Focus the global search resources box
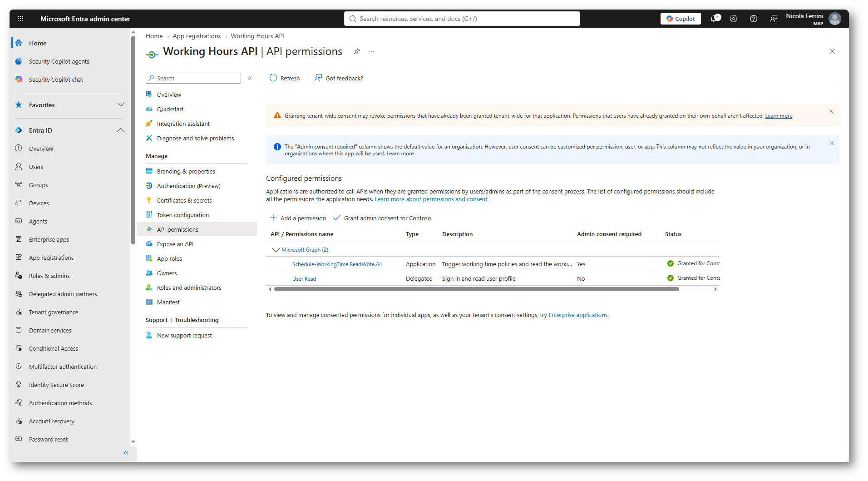The image size is (868, 481). coord(462,19)
